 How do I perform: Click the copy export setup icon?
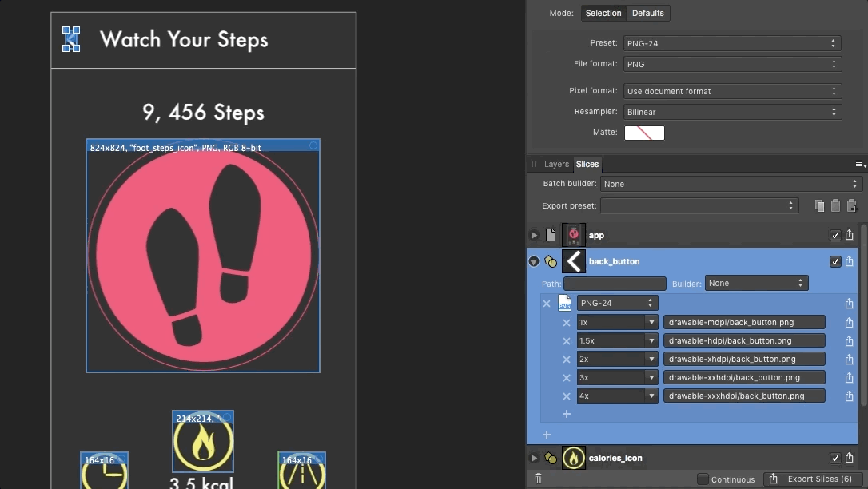click(x=819, y=205)
